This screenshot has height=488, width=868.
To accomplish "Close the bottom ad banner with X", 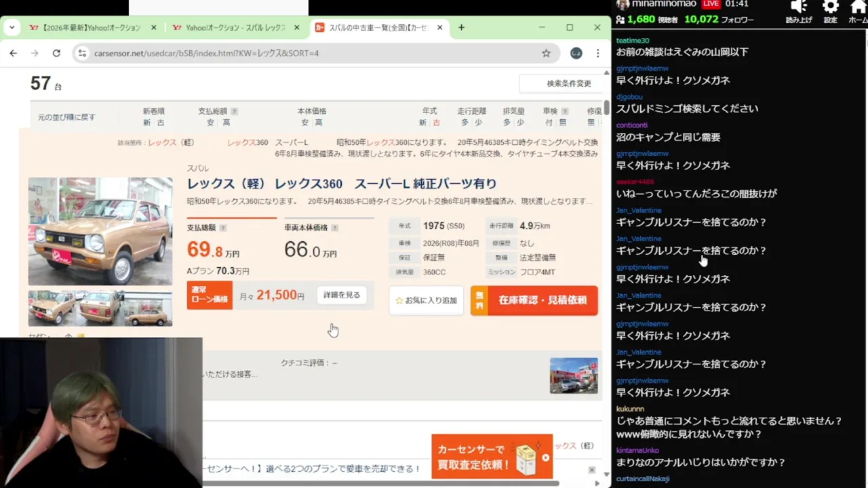I will (591, 470).
